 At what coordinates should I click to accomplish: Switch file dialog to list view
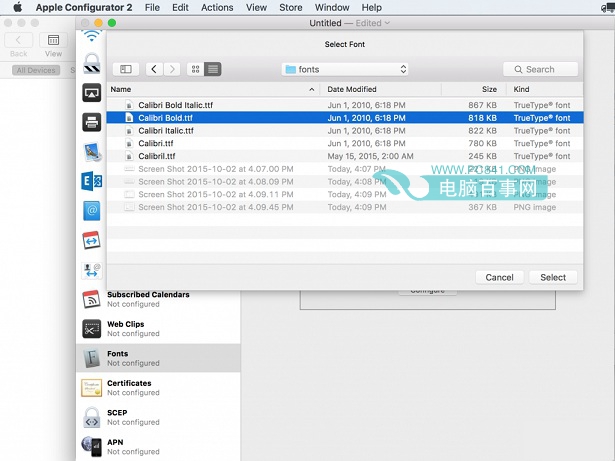[x=213, y=69]
